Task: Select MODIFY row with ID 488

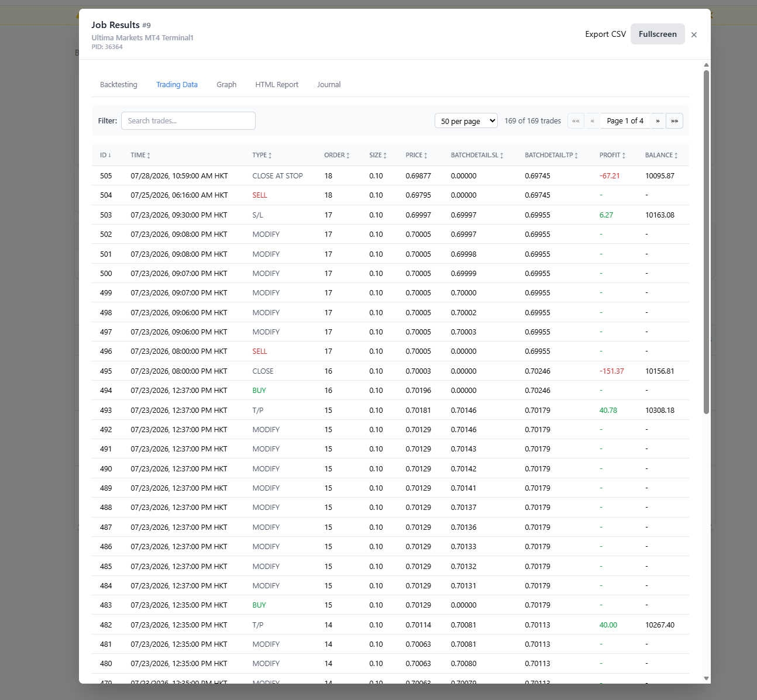Action: tap(390, 508)
